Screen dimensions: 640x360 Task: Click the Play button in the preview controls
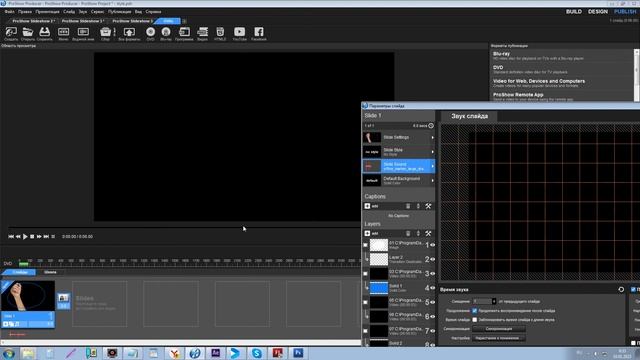click(x=25, y=236)
